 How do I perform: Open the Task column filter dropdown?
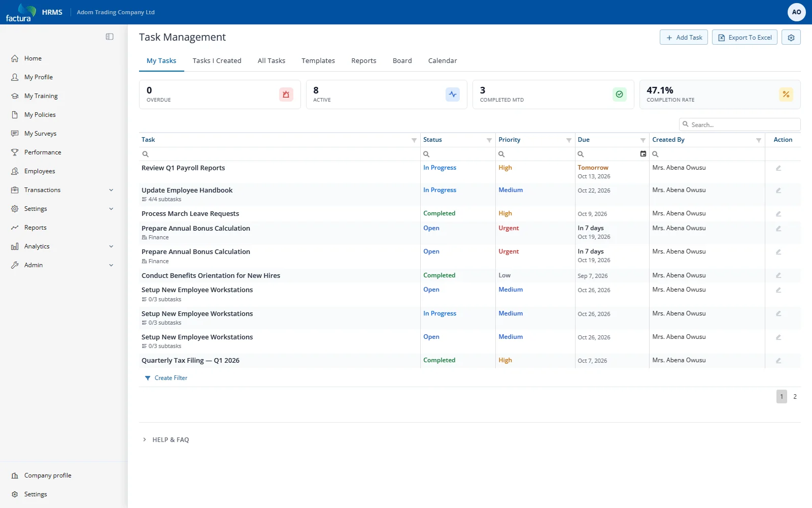pos(414,140)
